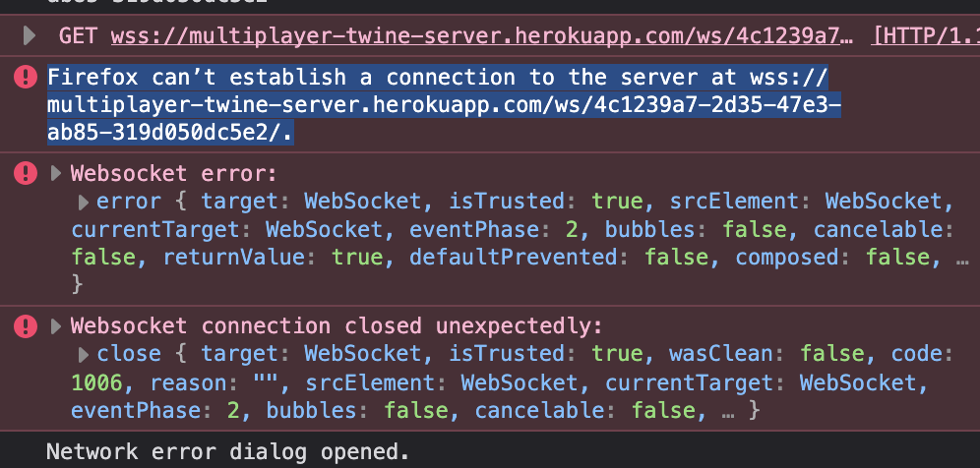Screen dimensions: 980x468
Task: Expand the close object disclosure triangle
Action: [x=83, y=354]
